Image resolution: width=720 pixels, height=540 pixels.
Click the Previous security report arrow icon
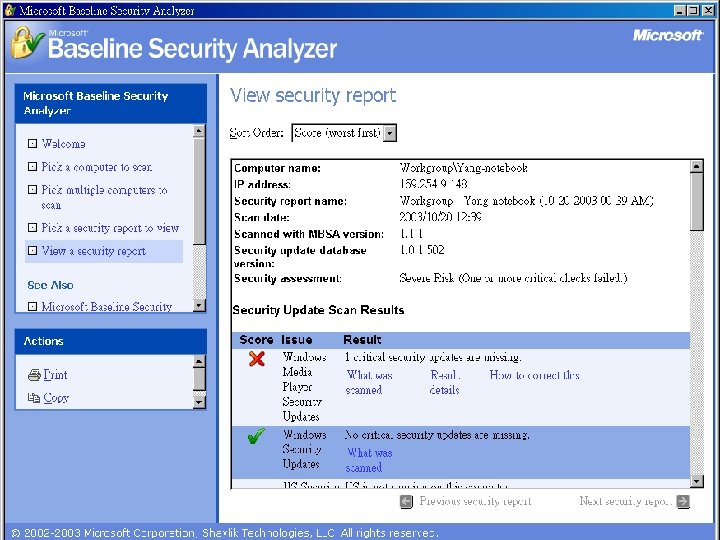(406, 501)
